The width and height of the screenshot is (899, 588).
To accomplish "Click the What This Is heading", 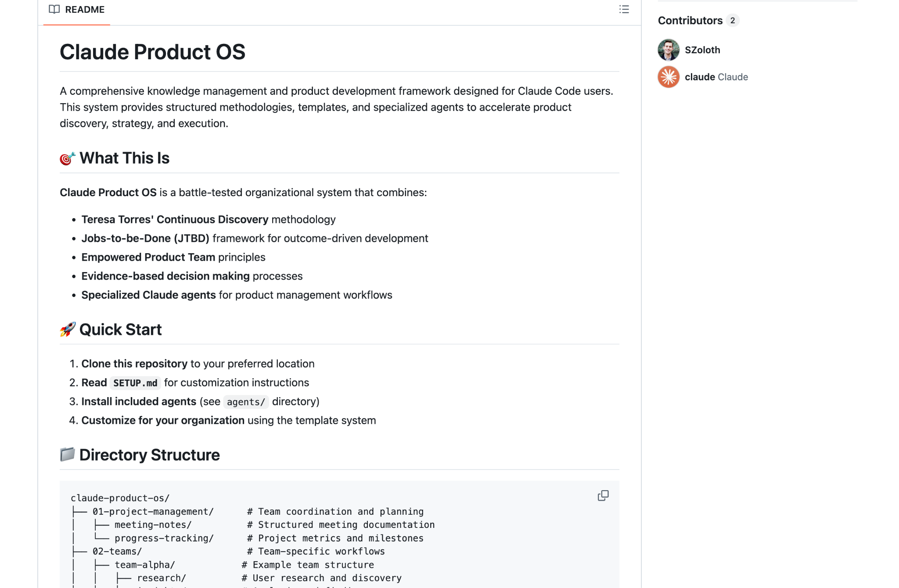I will click(124, 158).
